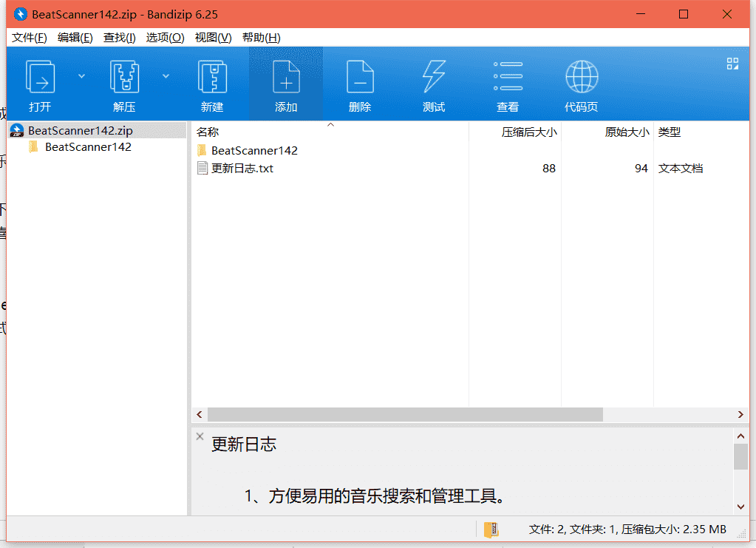The image size is (756, 548).
Task: Click the horizontal scrollbar left arrow
Action: (x=199, y=415)
